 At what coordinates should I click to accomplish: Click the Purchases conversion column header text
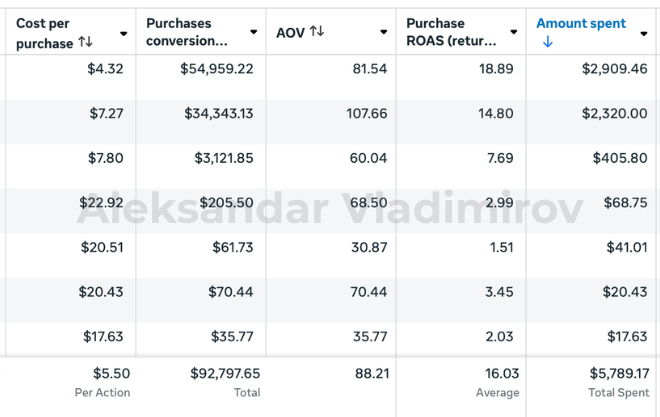pyautogui.click(x=186, y=32)
